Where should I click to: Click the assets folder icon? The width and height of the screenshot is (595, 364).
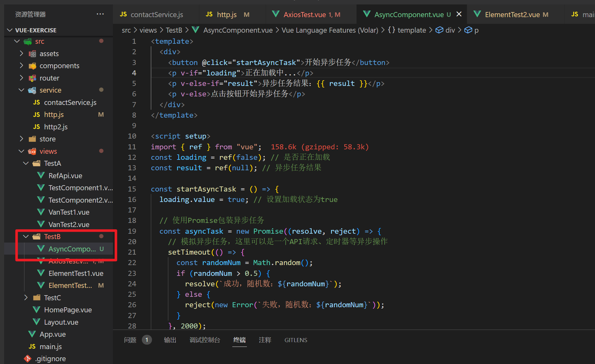[x=32, y=54]
